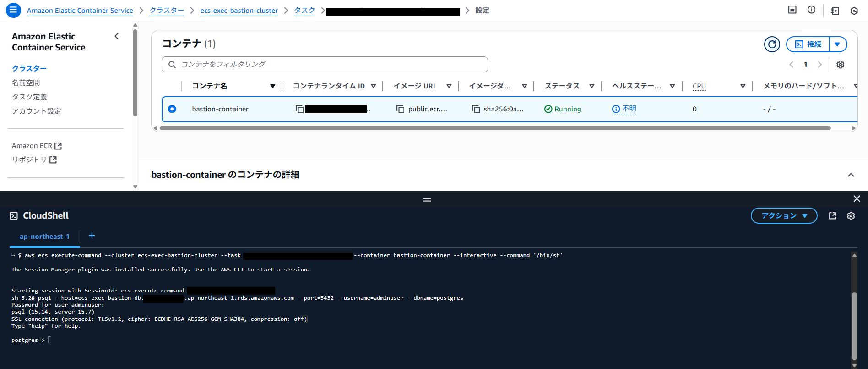Click the CPU column header label
Image resolution: width=868 pixels, height=369 pixels.
click(699, 86)
